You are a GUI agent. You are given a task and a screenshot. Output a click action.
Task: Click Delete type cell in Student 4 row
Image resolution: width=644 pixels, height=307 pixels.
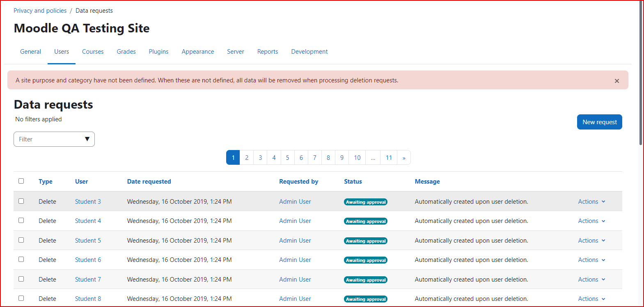(x=47, y=221)
